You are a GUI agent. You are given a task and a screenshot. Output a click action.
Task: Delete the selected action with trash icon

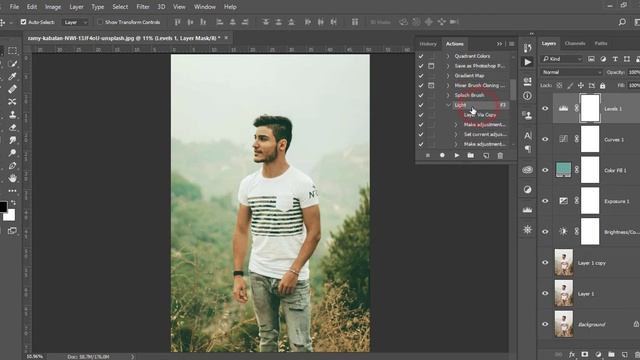click(500, 156)
